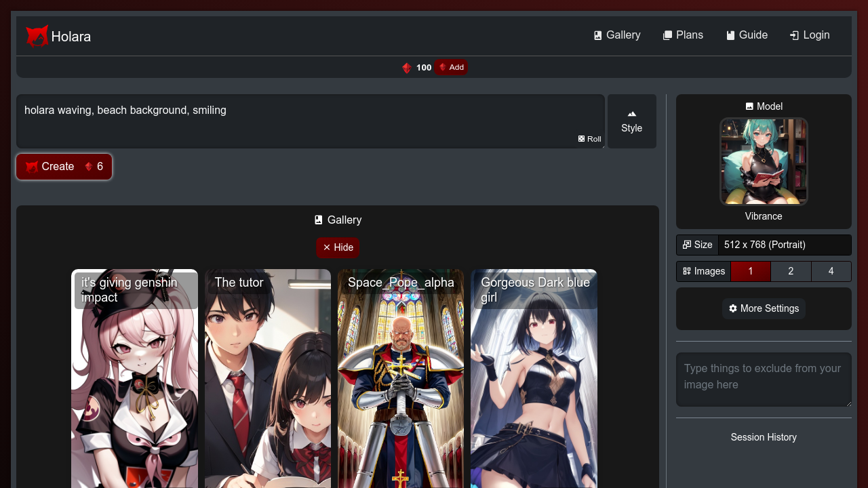Click Add to buy more gems
This screenshot has height=488, width=868.
click(450, 67)
